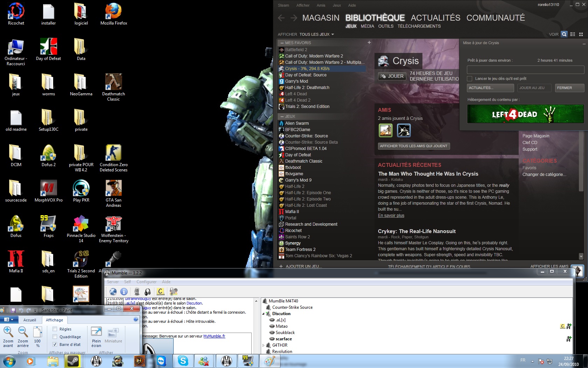The image size is (588, 368).
Task: Go to Communauté tab in Steam
Action: coord(496,18)
